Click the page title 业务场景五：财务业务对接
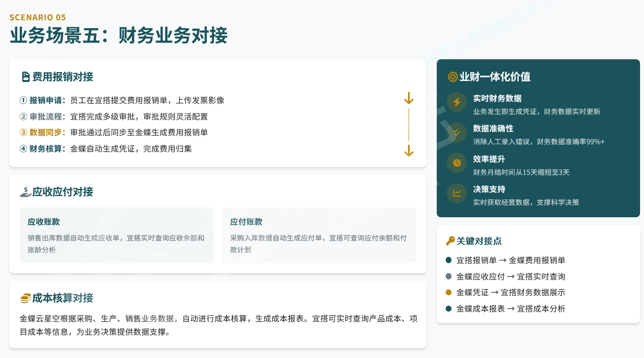Viewport: 644px width, 358px height. pyautogui.click(x=118, y=36)
